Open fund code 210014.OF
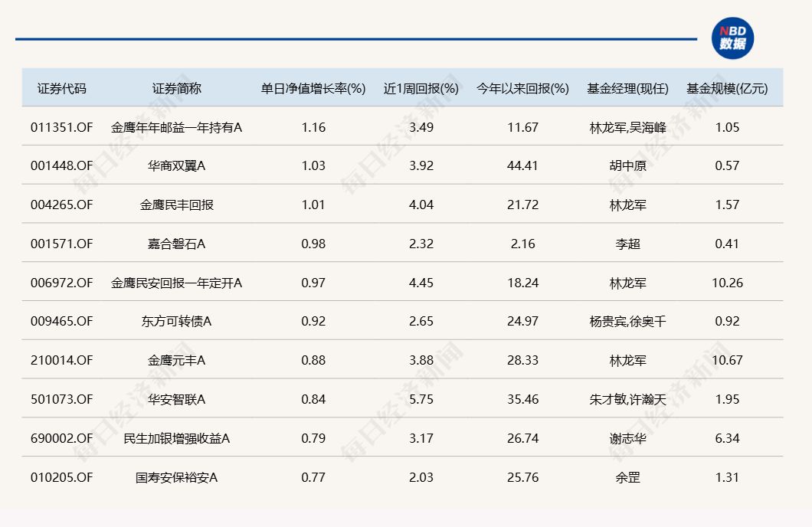This screenshot has width=812, height=527. coord(62,360)
